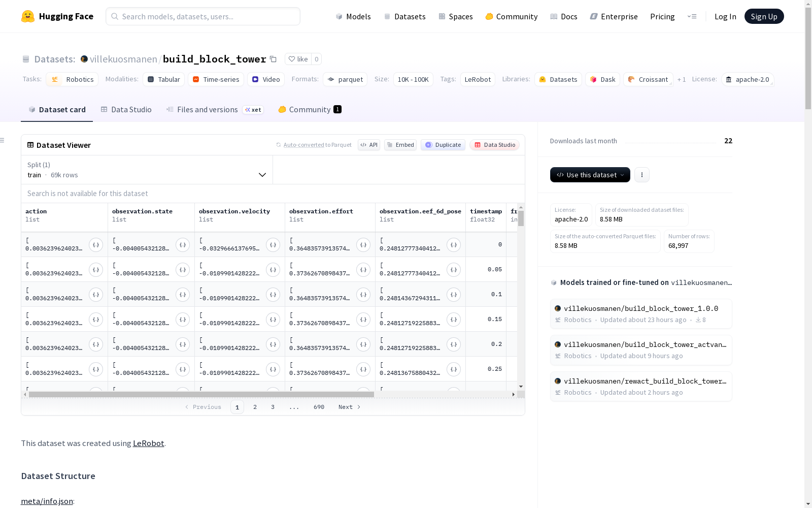Expand observation.velocity cell in timestamp 0.15 row
Viewport: 812px width, 508px height.
(273, 320)
